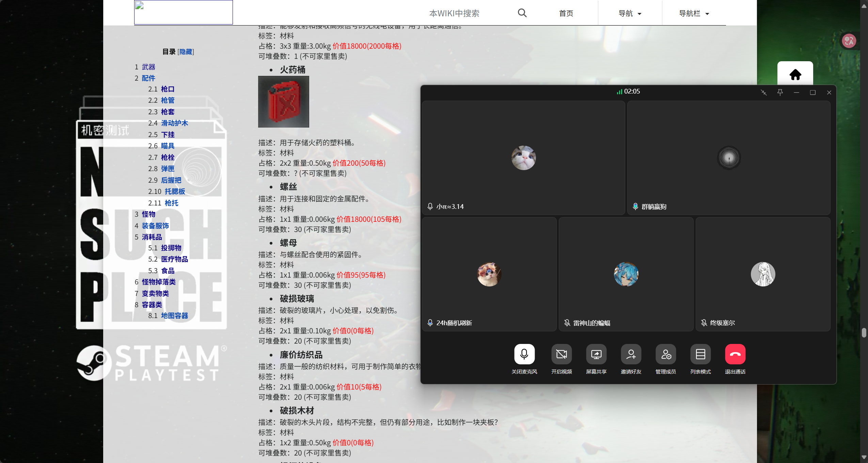
Task: Open 地图容器 entry in contents
Action: [x=175, y=316]
